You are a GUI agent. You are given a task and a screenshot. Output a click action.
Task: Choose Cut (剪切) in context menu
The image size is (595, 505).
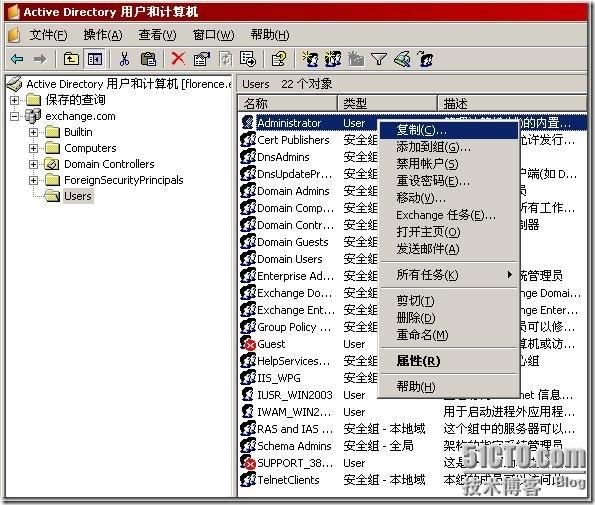(x=449, y=301)
